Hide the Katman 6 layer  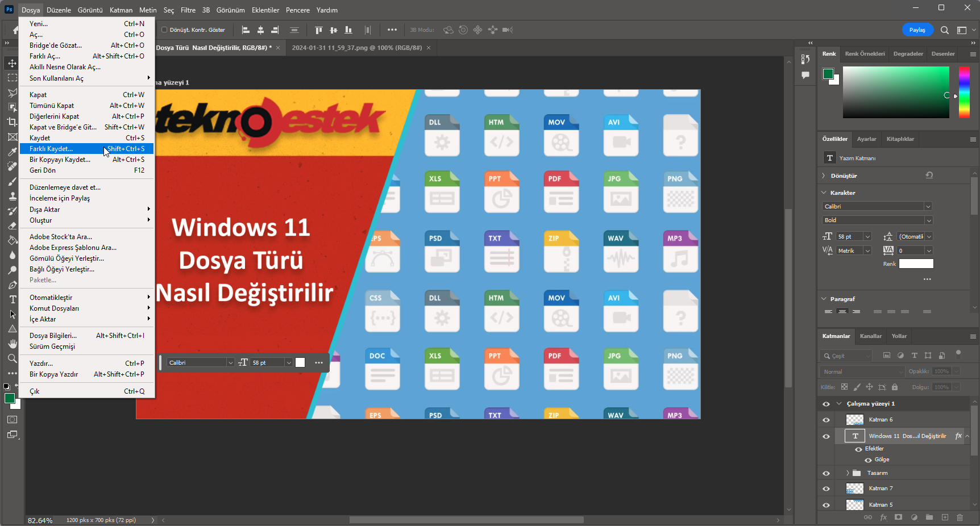826,420
